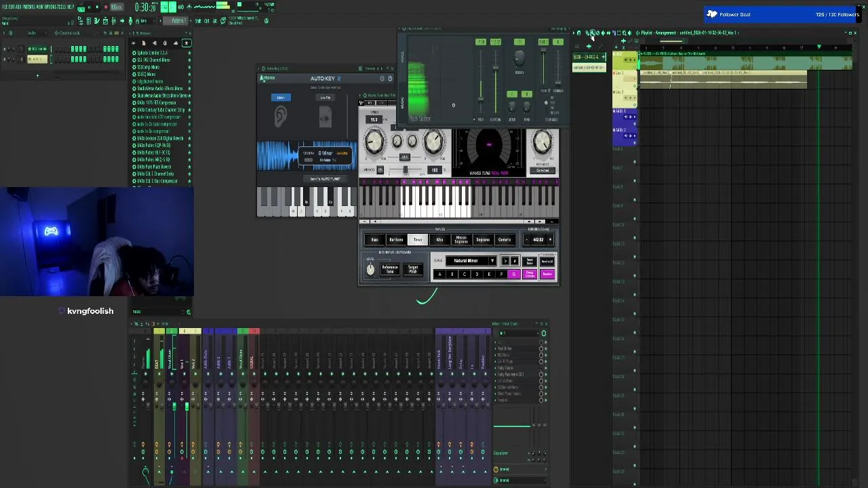Viewport: 868px width, 488px height.
Task: Toggle the Auto-Key power button
Action: coord(390,79)
